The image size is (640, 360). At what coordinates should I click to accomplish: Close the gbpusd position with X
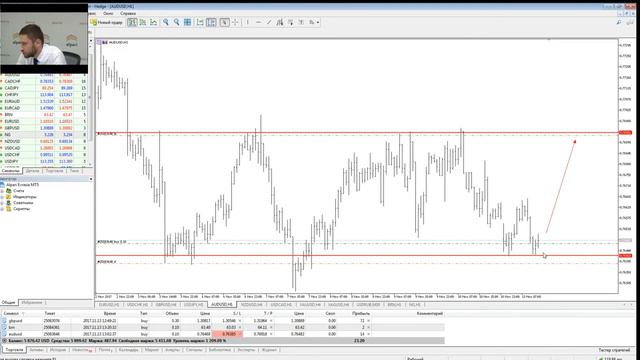click(x=369, y=321)
